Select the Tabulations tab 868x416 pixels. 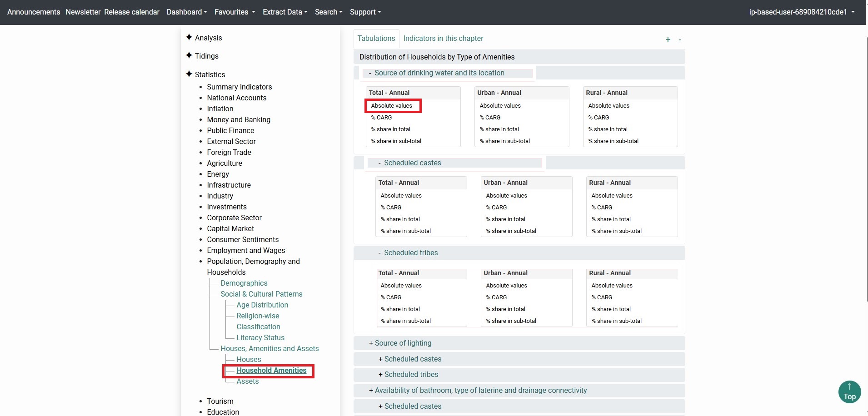pyautogui.click(x=376, y=39)
